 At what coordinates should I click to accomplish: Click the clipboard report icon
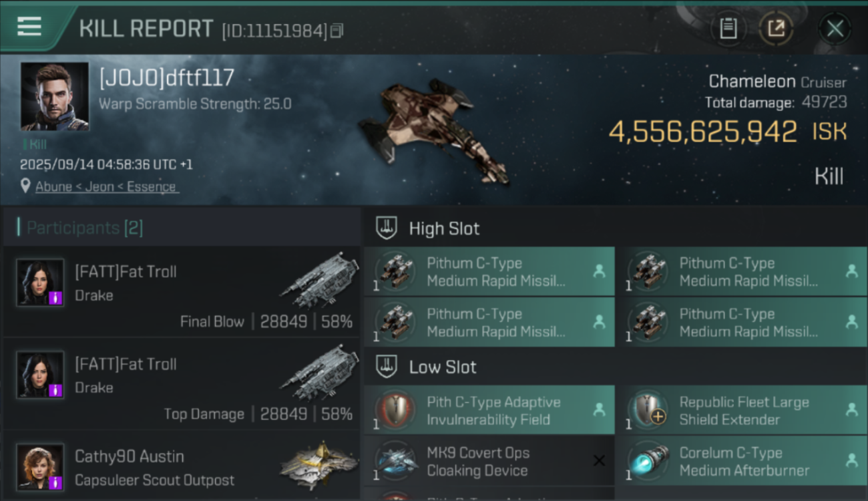pos(728,29)
